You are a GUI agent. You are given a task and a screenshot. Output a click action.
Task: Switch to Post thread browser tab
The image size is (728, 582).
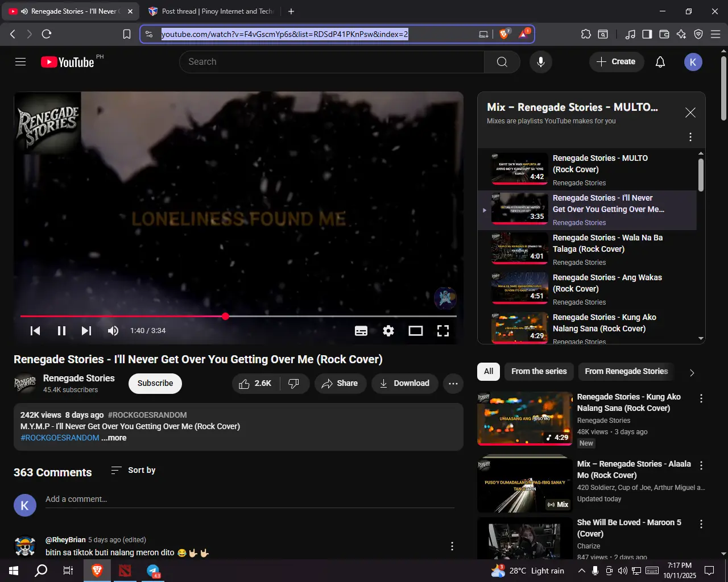[210, 11]
